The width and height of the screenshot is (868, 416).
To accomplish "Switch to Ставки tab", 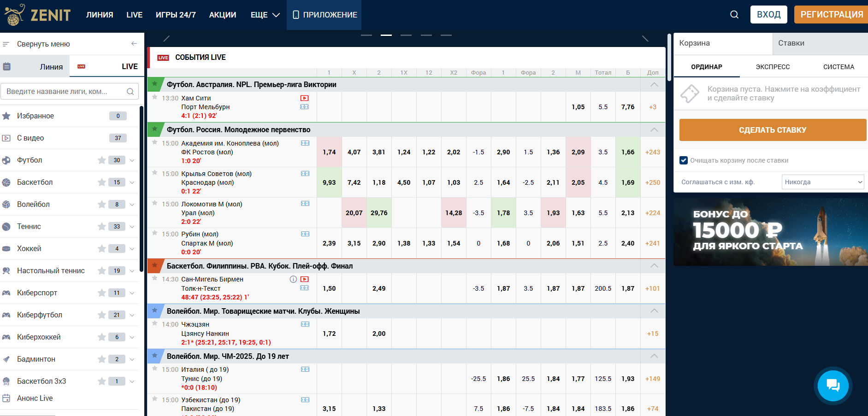I will [x=820, y=43].
